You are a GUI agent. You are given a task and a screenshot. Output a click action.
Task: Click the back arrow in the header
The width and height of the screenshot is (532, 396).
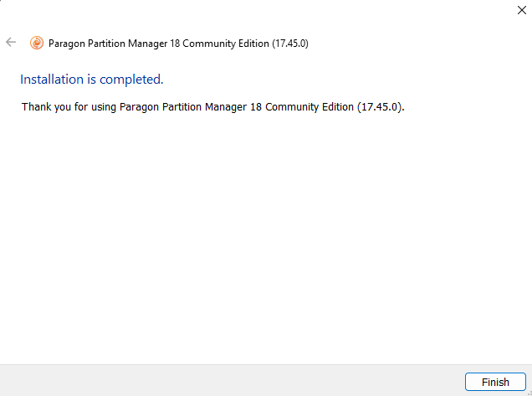point(11,43)
